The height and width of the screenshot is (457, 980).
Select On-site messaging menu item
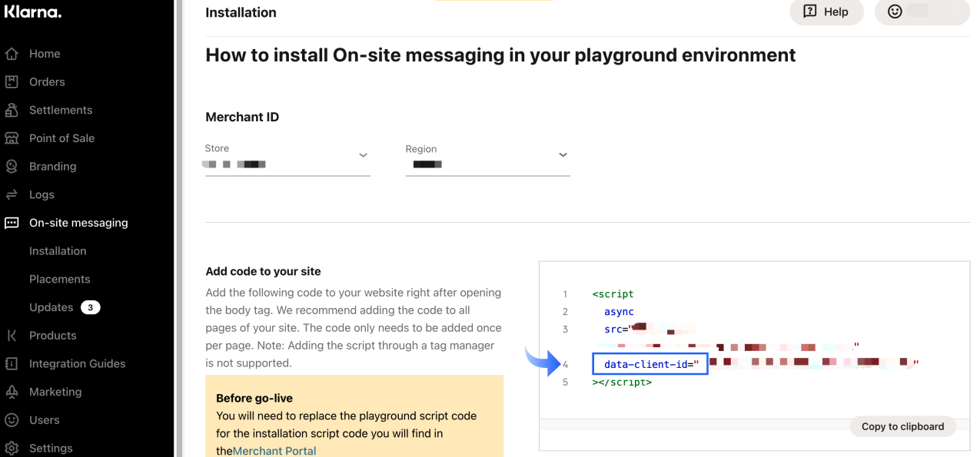(78, 223)
